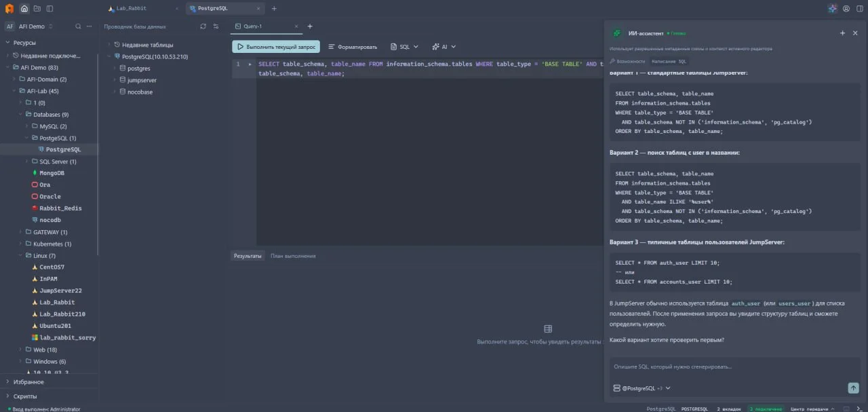Click the Rabbit_Redis icon
Viewport: 868px width, 412px height.
[35, 208]
